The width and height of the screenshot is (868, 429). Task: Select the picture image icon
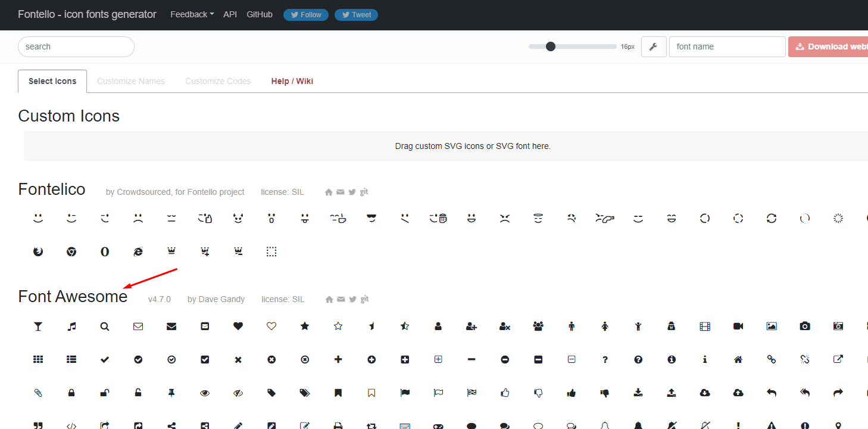[x=772, y=326]
